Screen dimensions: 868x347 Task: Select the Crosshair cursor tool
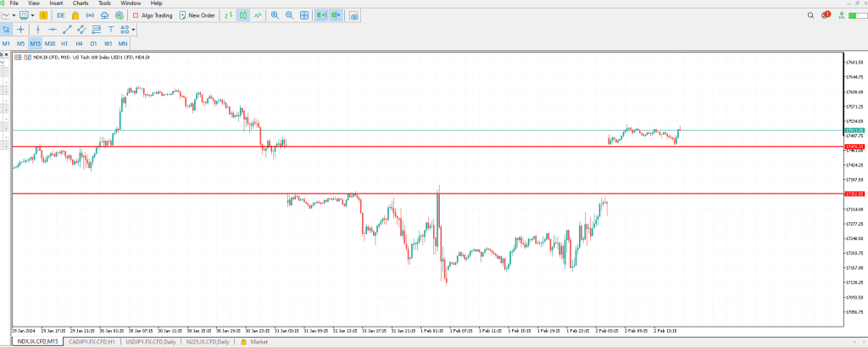(x=21, y=30)
